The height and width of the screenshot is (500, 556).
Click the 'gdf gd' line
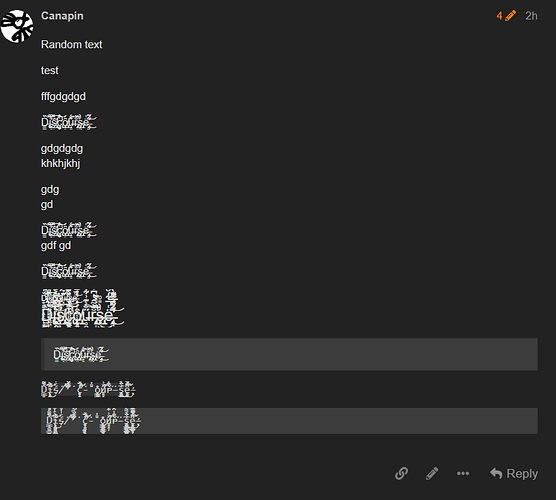tap(56, 246)
